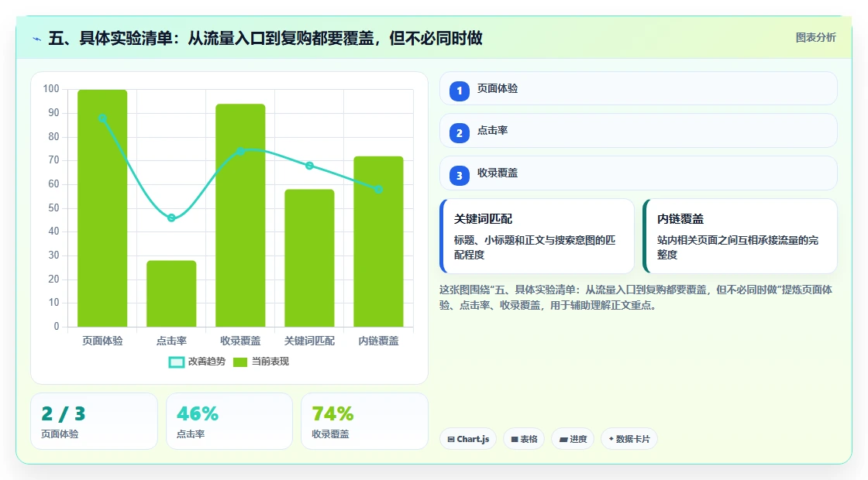
Task: Click the icon inside the 进度 tag
Action: 563,439
